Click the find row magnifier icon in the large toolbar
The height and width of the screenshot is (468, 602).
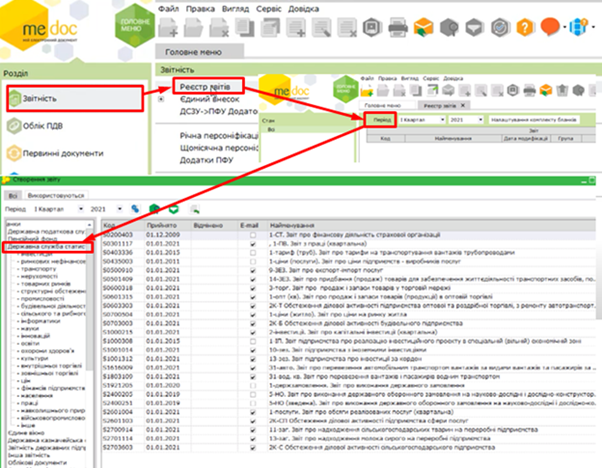322,28
